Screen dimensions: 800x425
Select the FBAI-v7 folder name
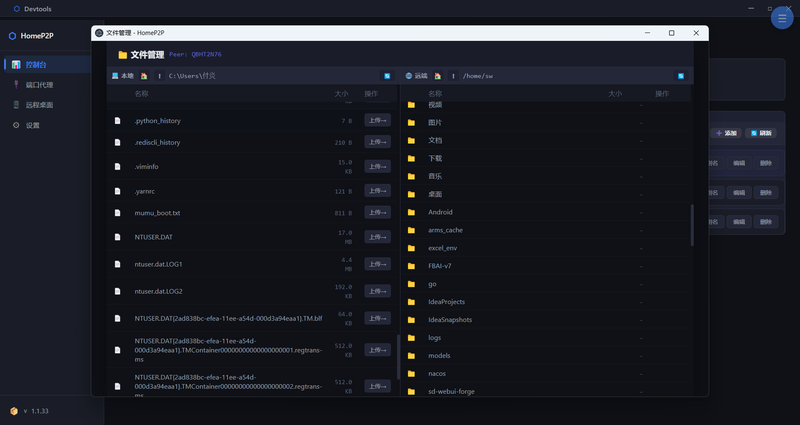440,266
